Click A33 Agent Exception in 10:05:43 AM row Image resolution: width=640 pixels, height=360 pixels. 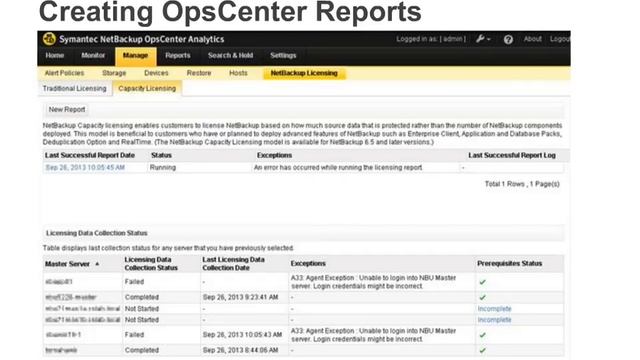pos(373,335)
